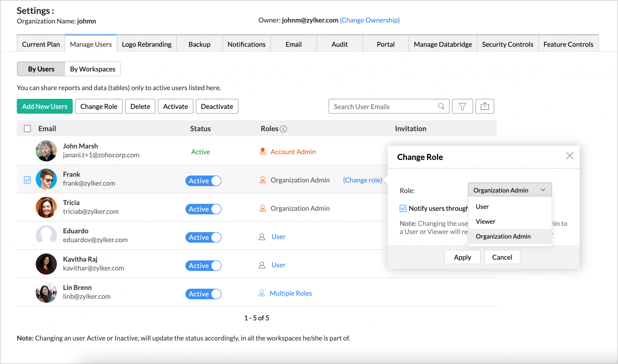Viewport: 618px width, 364px height.
Task: Click the info icon beside Roles header
Action: (284, 129)
